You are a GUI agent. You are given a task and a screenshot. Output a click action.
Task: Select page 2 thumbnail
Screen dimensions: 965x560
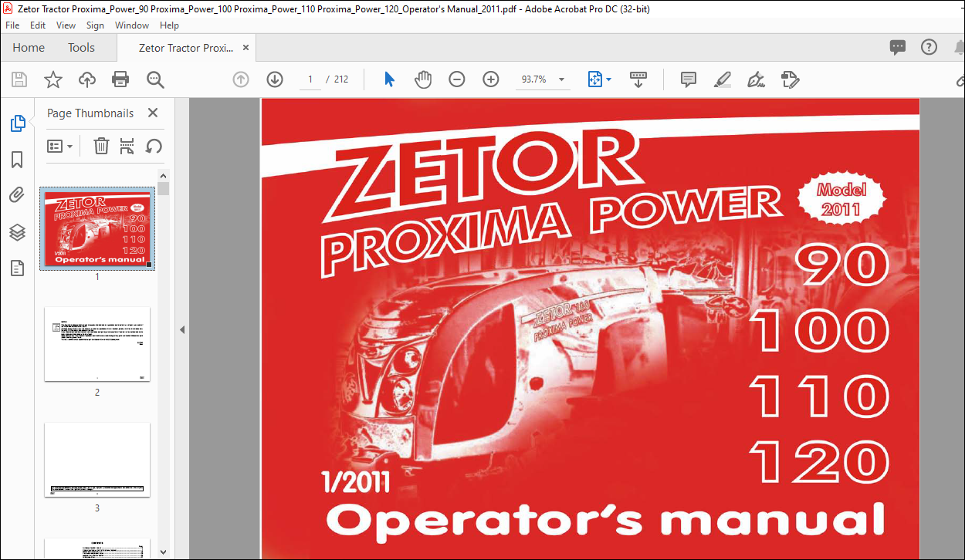click(x=97, y=344)
